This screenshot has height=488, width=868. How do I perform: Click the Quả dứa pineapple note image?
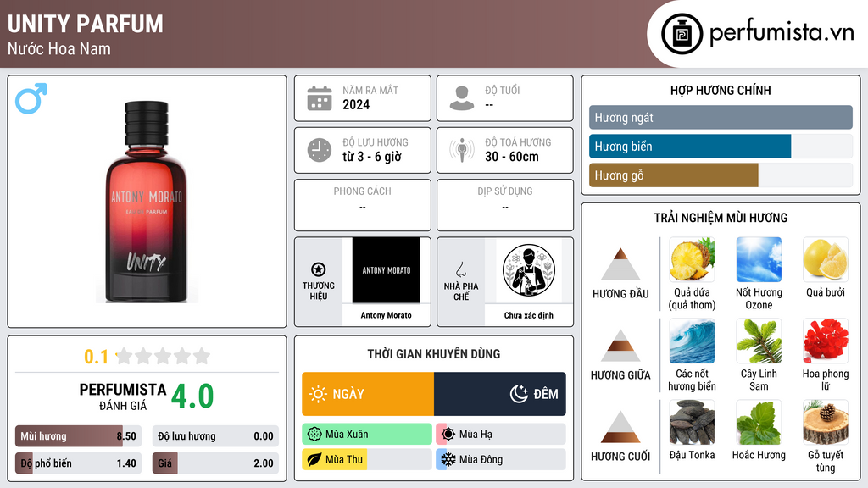point(692,259)
